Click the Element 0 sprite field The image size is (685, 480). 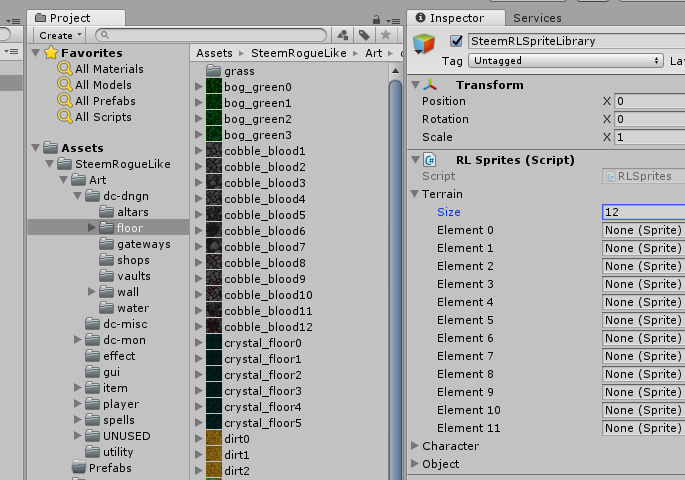[x=643, y=230]
